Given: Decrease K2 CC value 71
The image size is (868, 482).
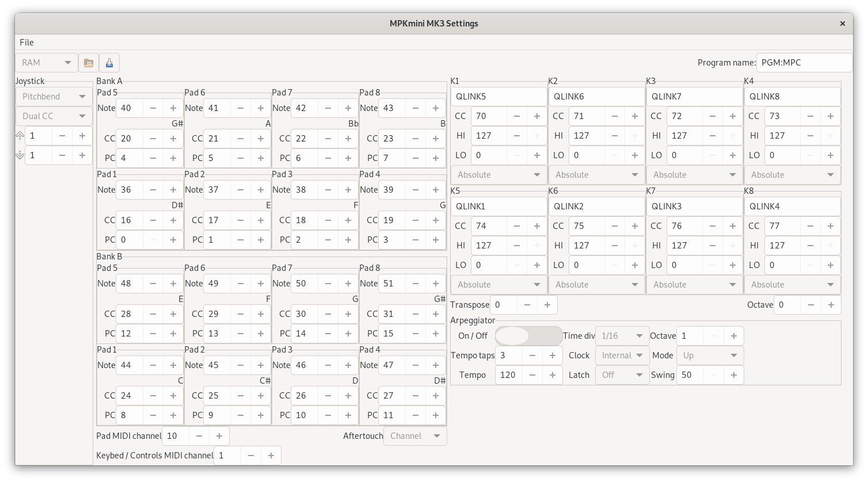Looking at the screenshot, I should (x=615, y=116).
